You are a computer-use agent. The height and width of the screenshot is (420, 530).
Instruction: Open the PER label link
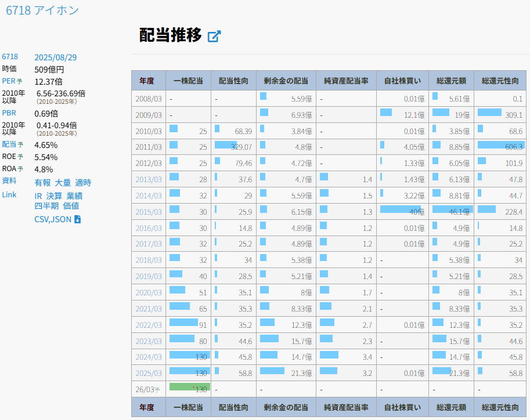point(9,81)
